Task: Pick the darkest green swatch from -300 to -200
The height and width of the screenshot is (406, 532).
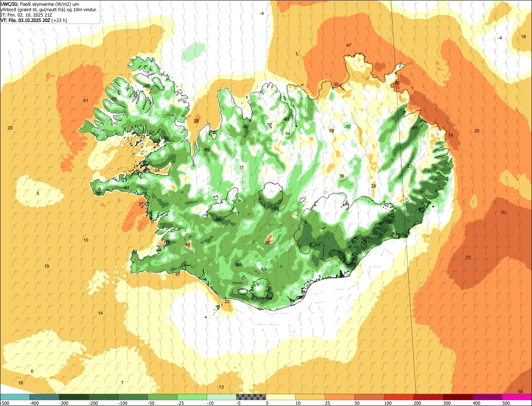Action: pos(74,397)
